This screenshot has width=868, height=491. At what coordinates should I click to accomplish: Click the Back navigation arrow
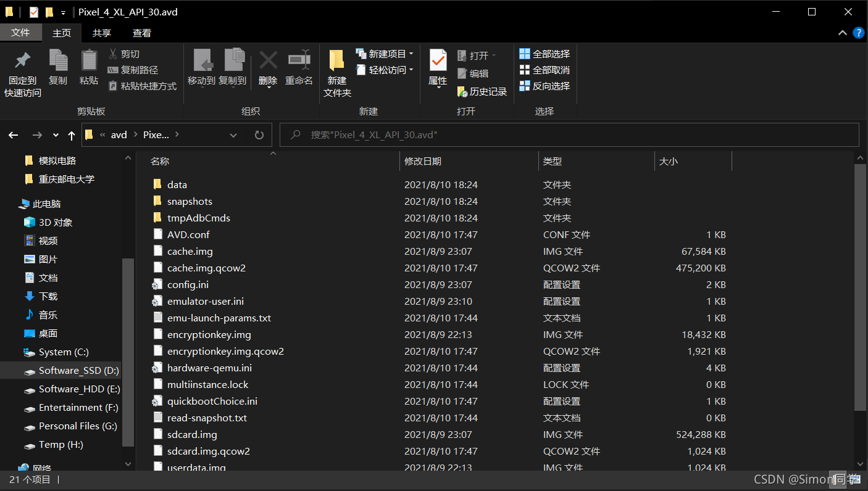pyautogui.click(x=14, y=135)
